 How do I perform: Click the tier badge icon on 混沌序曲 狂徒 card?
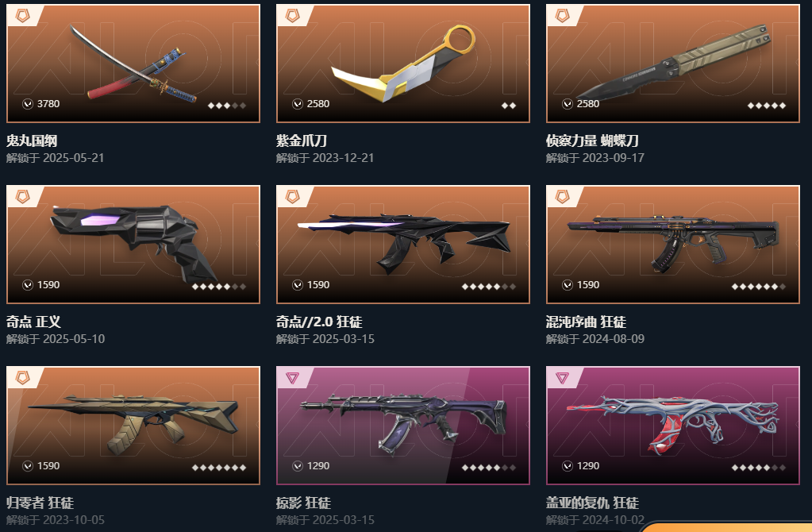pos(563,196)
